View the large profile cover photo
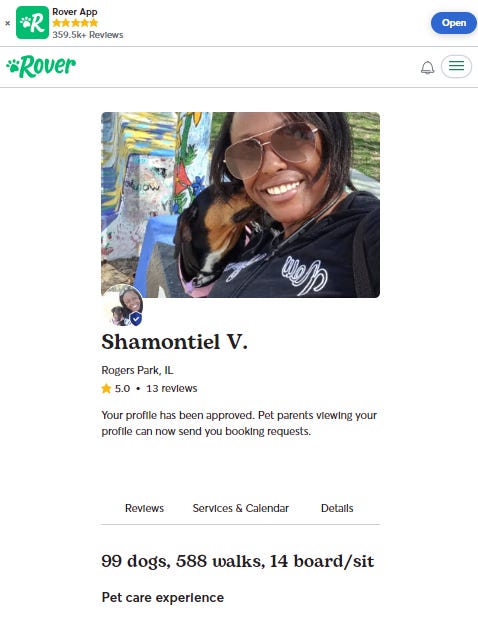This screenshot has height=621, width=478. (x=240, y=205)
